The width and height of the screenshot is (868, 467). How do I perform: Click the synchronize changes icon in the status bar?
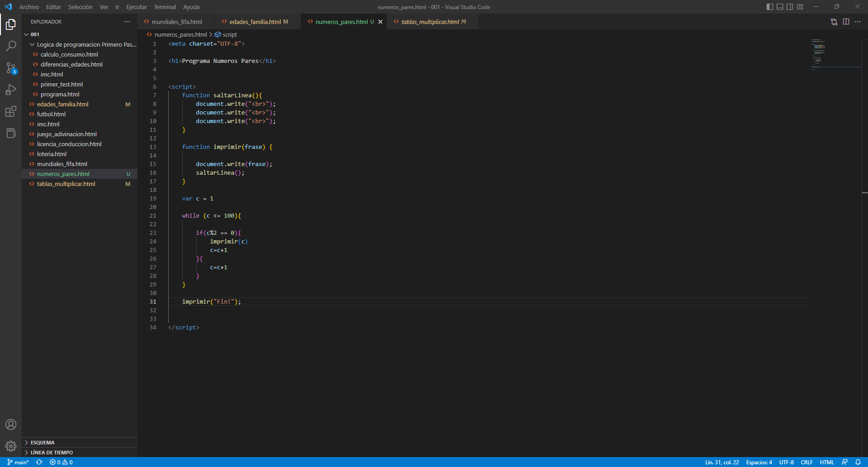[x=39, y=462]
